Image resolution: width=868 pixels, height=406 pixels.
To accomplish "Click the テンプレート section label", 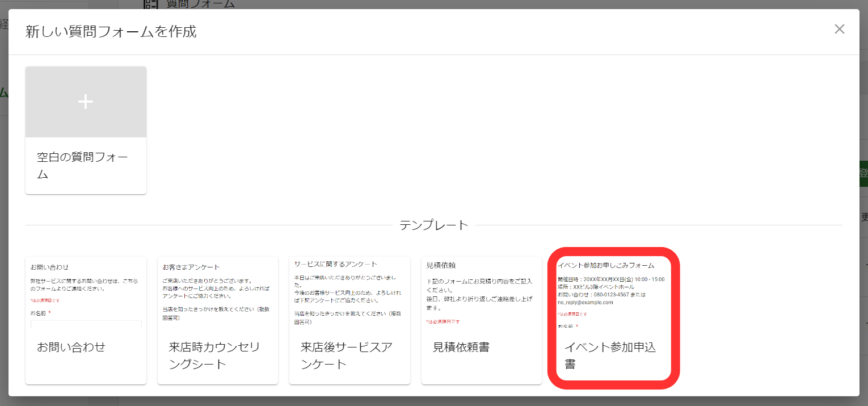I will click(x=434, y=224).
